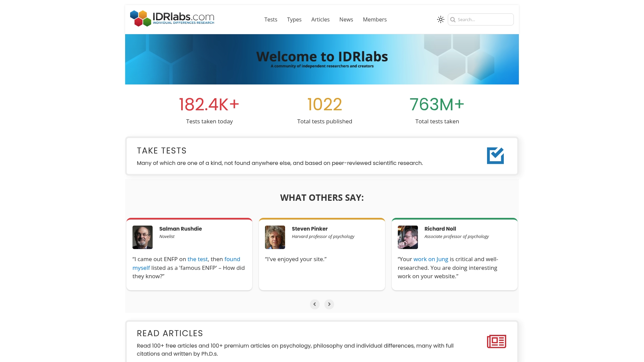Open the Types menu

pyautogui.click(x=294, y=19)
